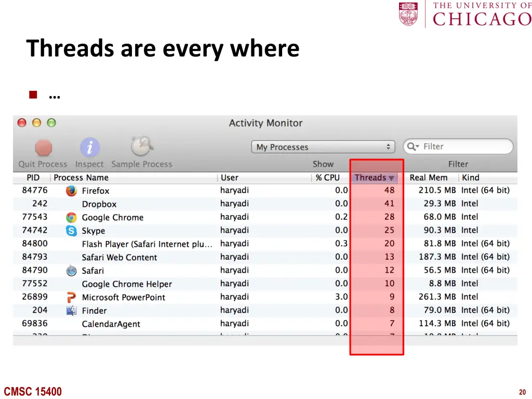This screenshot has width=532, height=399.
Task: Click the 261.3 MB memory value
Action: 437,297
